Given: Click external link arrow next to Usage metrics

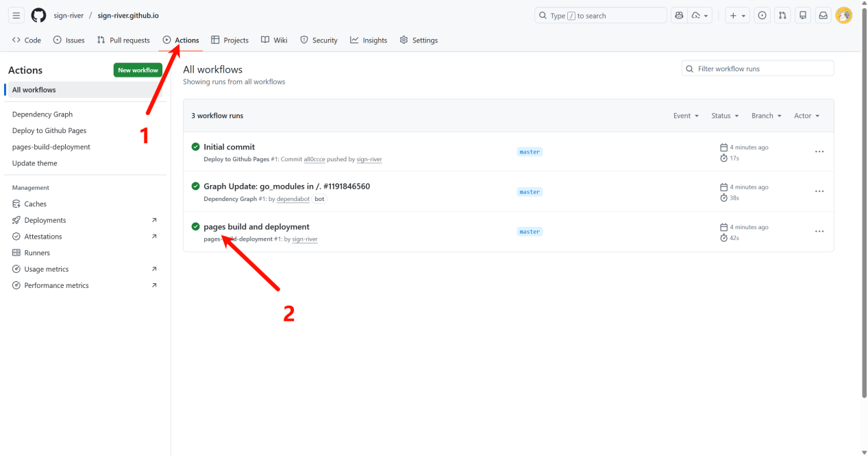Looking at the screenshot, I should click(154, 269).
